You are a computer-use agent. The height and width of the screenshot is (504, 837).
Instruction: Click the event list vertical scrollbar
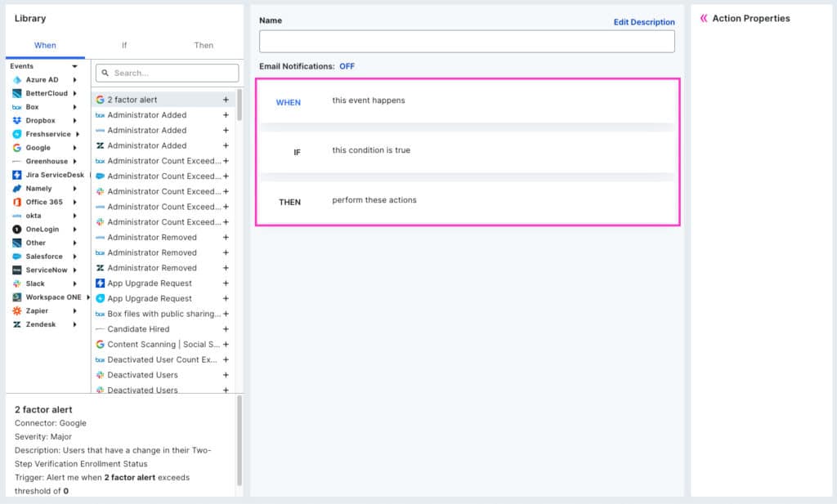(239, 106)
